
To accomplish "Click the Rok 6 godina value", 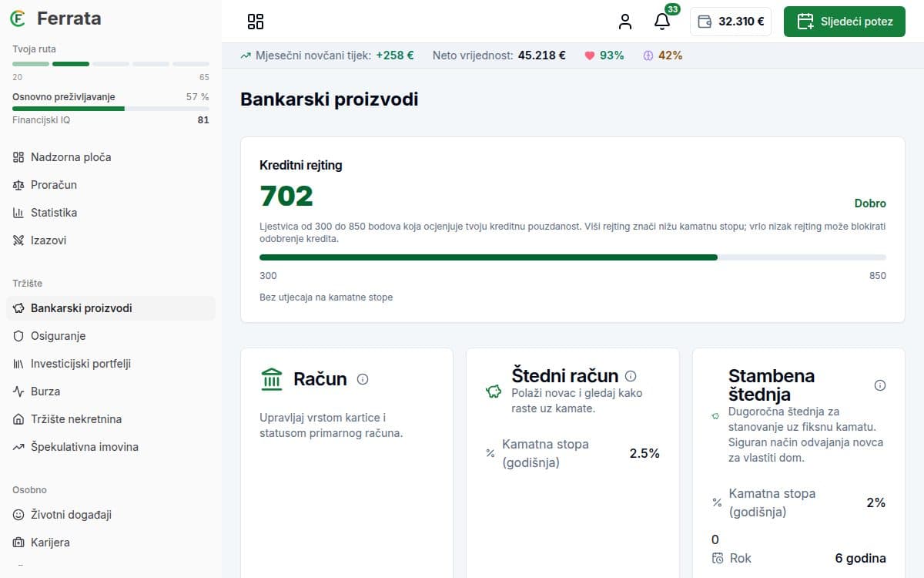I will pos(861,558).
